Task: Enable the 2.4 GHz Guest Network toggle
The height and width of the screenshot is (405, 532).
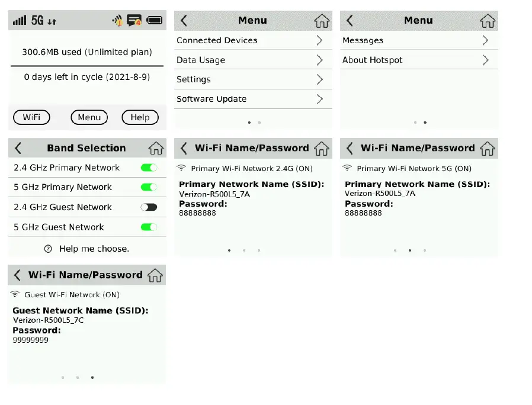Action: pyautogui.click(x=149, y=207)
